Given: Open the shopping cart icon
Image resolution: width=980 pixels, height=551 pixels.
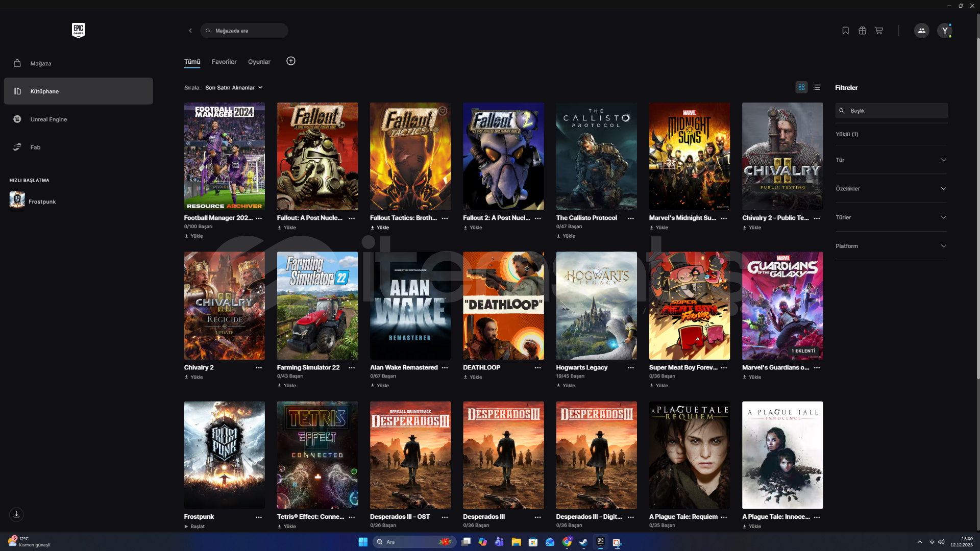Looking at the screenshot, I should point(879,31).
